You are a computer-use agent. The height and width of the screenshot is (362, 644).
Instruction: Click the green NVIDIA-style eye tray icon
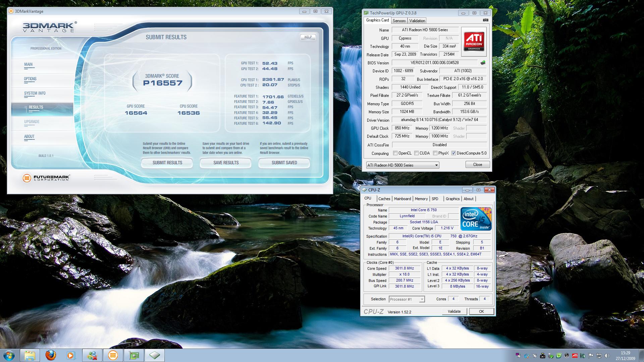point(559,356)
